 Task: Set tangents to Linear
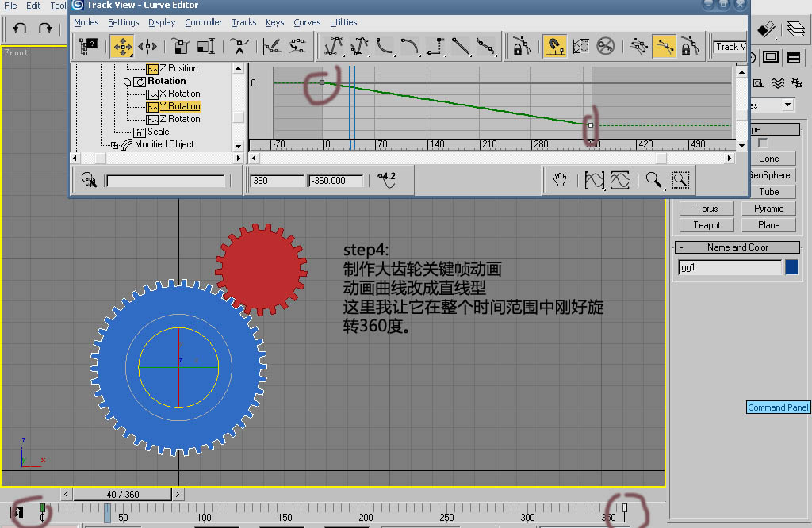click(461, 47)
